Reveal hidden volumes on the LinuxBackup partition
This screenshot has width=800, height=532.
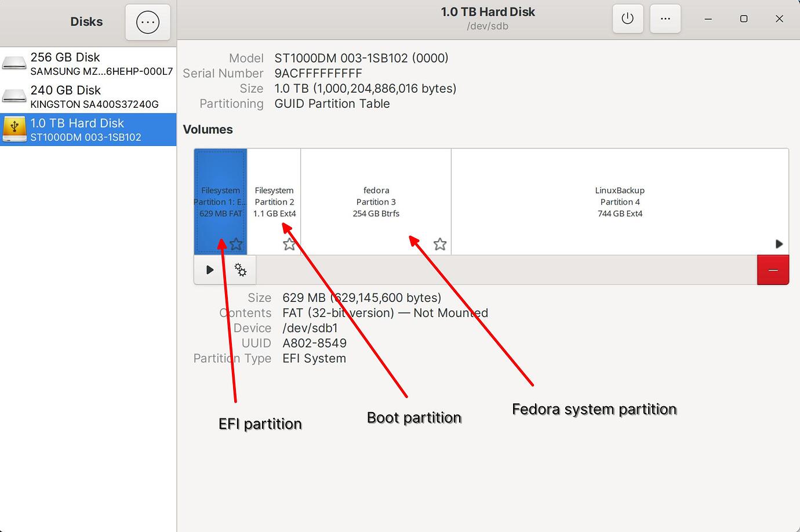point(779,244)
